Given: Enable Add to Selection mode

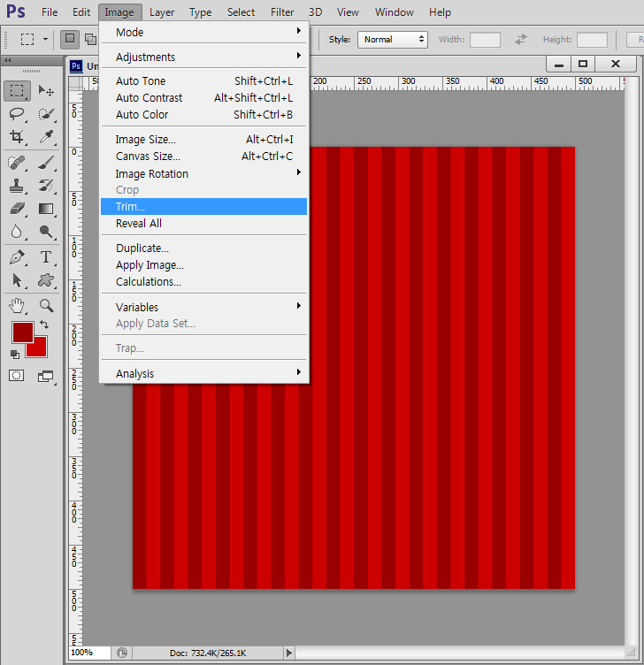Looking at the screenshot, I should (91, 39).
